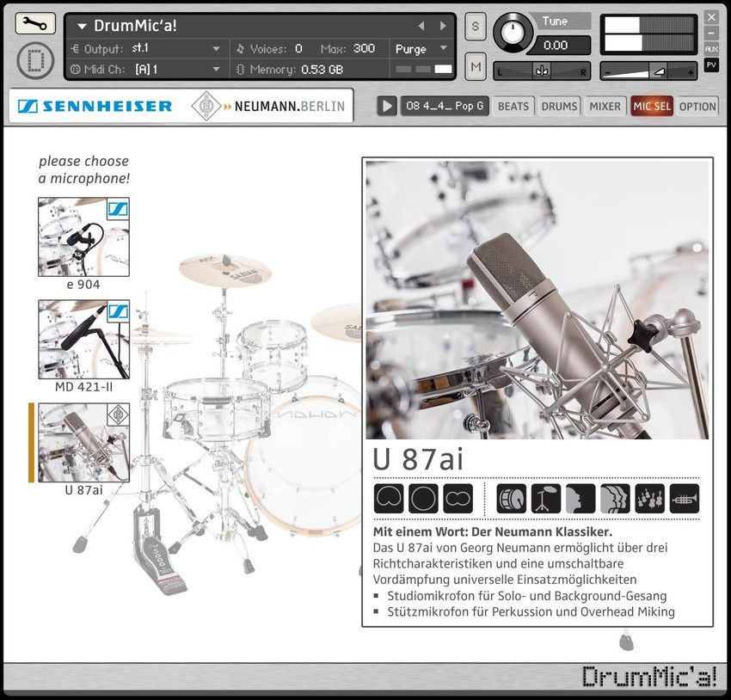Select the MD 421-II microphone thumbnail
The height and width of the screenshot is (700, 731).
(x=84, y=340)
